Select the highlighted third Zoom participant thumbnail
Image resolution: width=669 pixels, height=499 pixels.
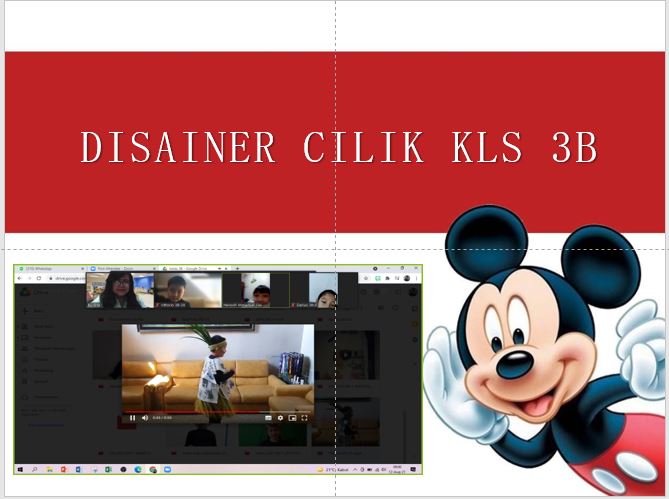point(256,290)
